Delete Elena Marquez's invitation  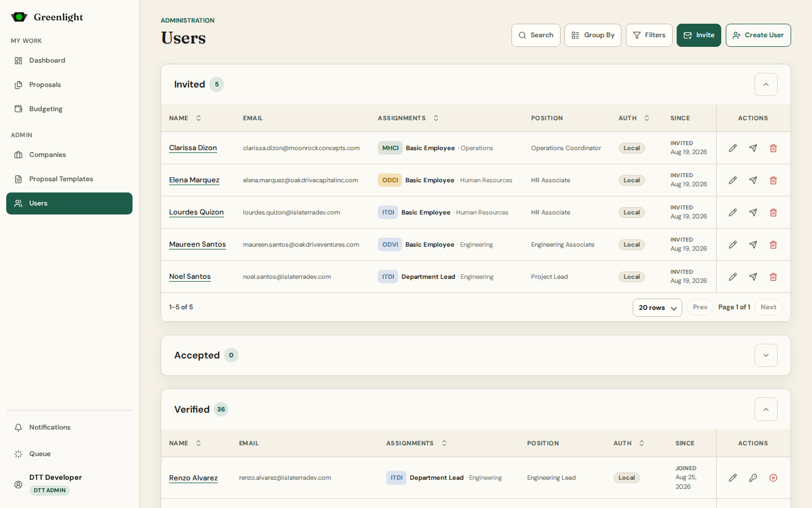coord(773,180)
